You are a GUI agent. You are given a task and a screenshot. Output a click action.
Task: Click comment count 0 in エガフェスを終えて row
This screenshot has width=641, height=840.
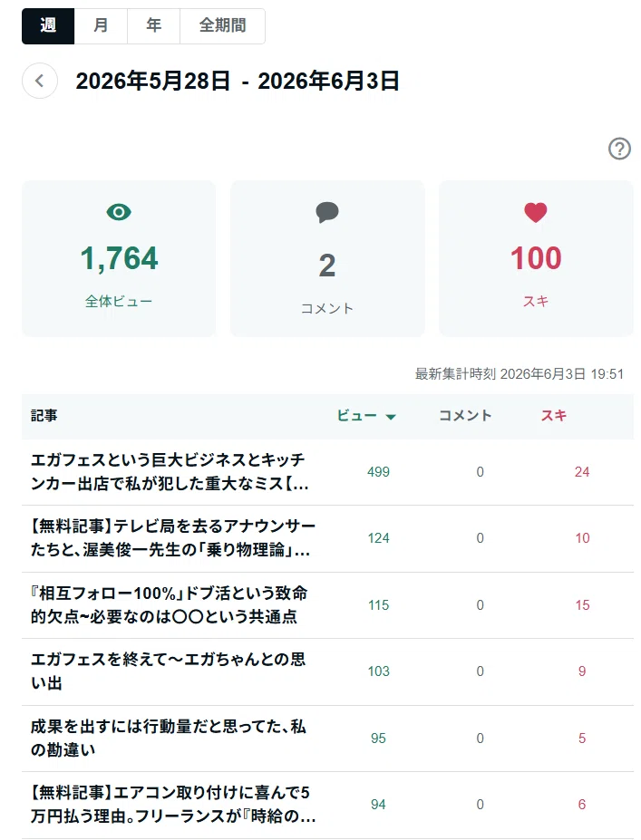[481, 671]
